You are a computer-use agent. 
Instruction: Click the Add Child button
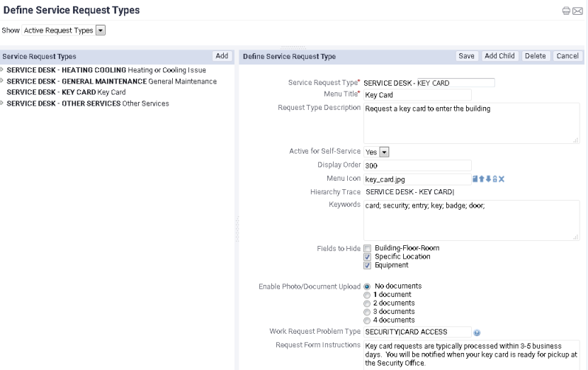(499, 56)
